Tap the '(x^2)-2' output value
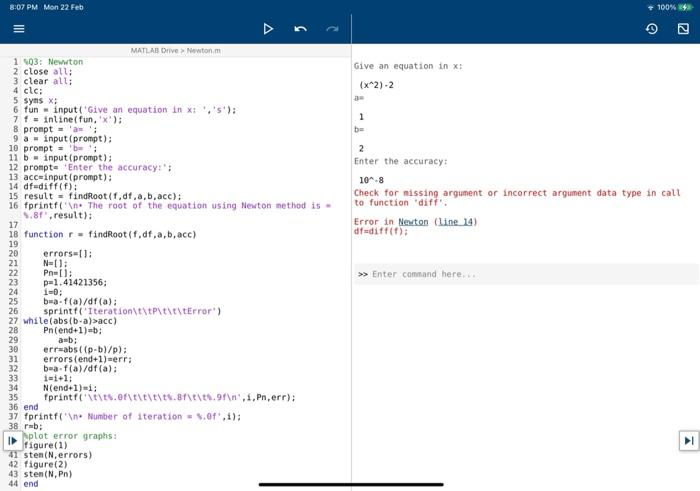 (376, 85)
